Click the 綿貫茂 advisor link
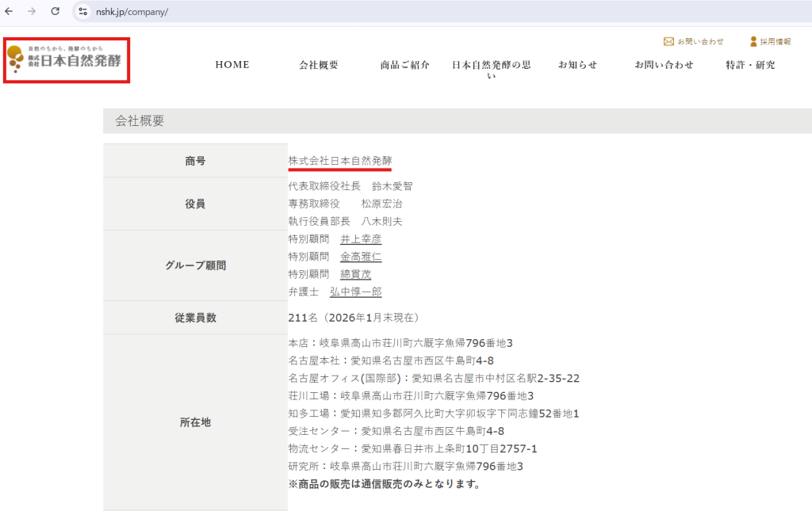 pos(355,273)
